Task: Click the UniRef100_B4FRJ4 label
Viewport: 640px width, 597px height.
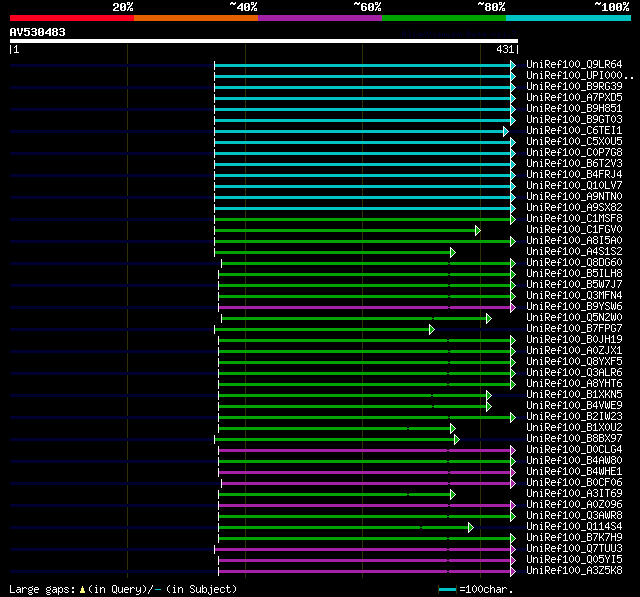Action: (574, 175)
